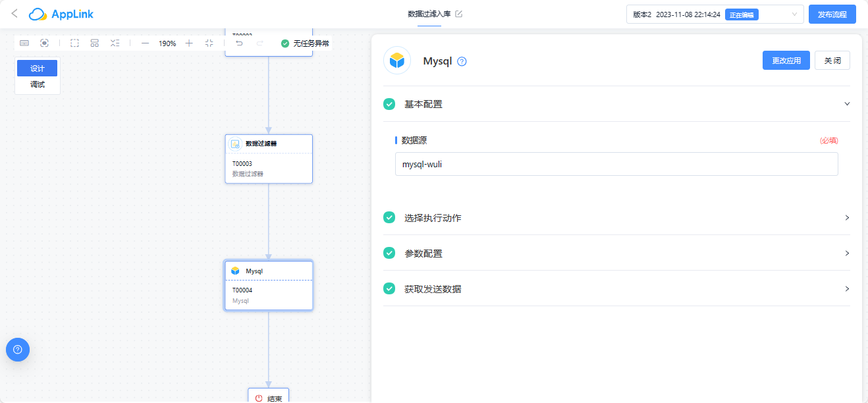Click the data filter node icon
Screen dimensions: 868x403
tap(235, 144)
